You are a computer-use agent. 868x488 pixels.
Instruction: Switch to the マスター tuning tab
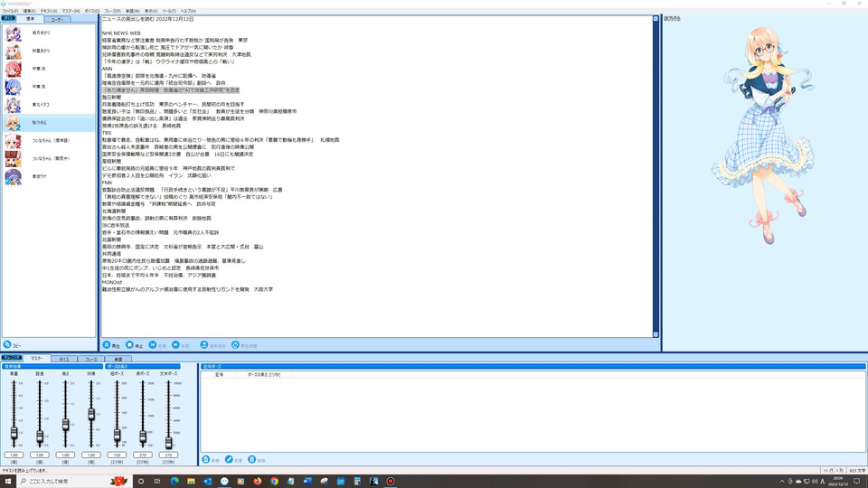pyautogui.click(x=37, y=359)
